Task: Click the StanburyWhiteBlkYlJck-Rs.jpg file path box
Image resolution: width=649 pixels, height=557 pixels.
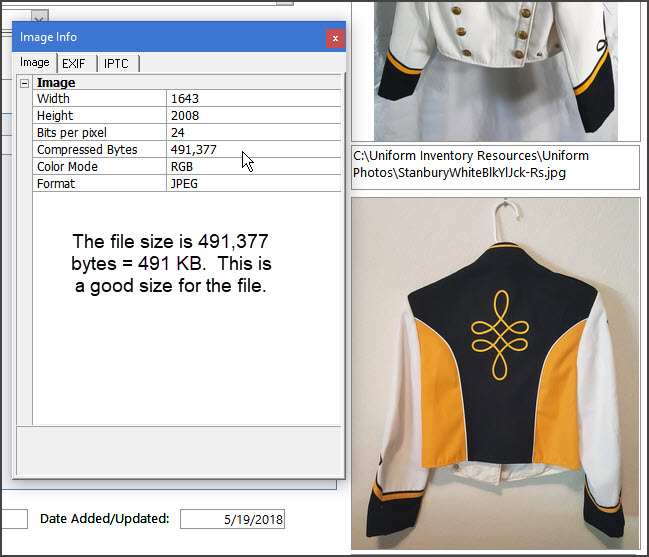Action: [x=494, y=164]
